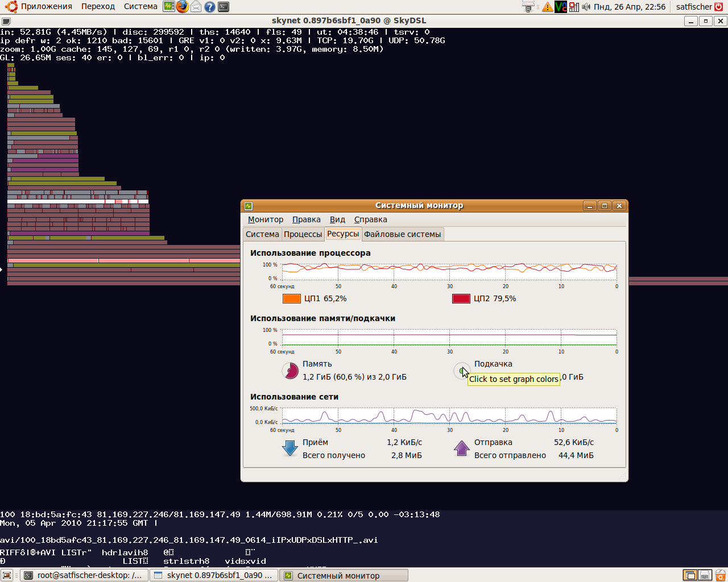Screen dimensions: 728x582
Task: Switch to the first workspace in pager
Action: coord(690,575)
